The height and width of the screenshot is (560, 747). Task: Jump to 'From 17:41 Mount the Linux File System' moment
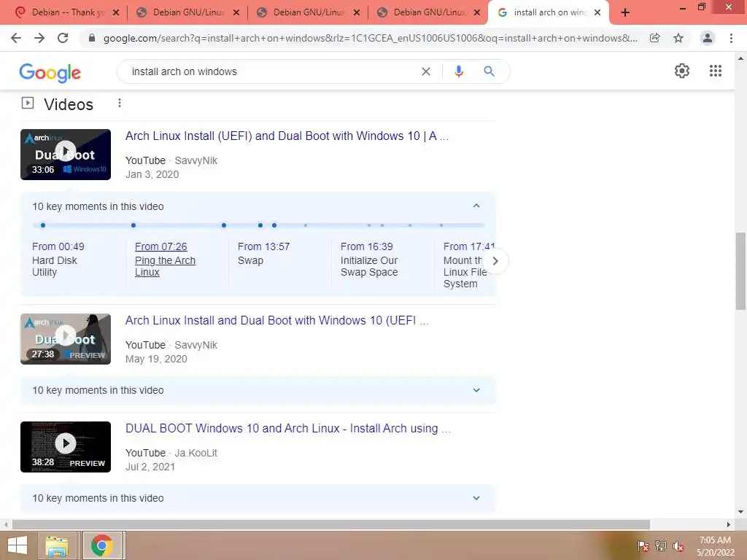click(469, 265)
